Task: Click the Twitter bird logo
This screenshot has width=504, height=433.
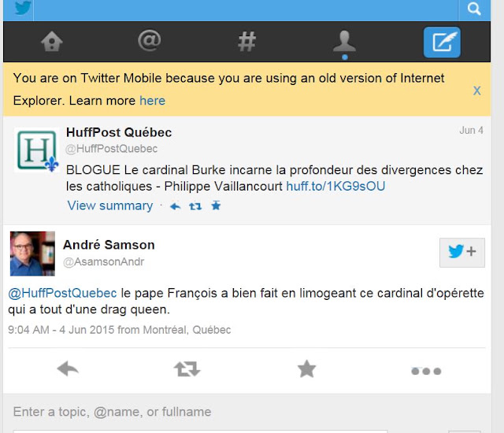Action: coord(23,8)
